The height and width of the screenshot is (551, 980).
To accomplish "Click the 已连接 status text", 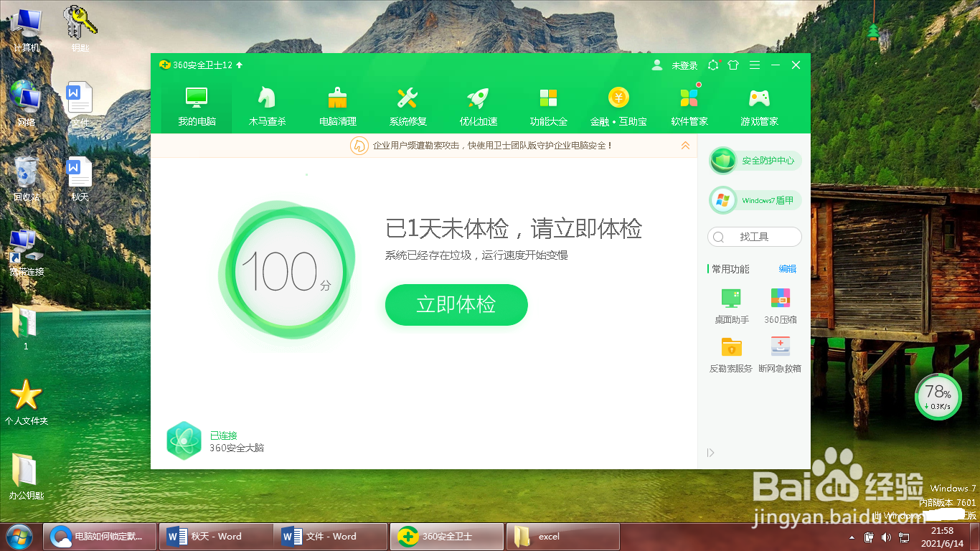I will pos(223,435).
